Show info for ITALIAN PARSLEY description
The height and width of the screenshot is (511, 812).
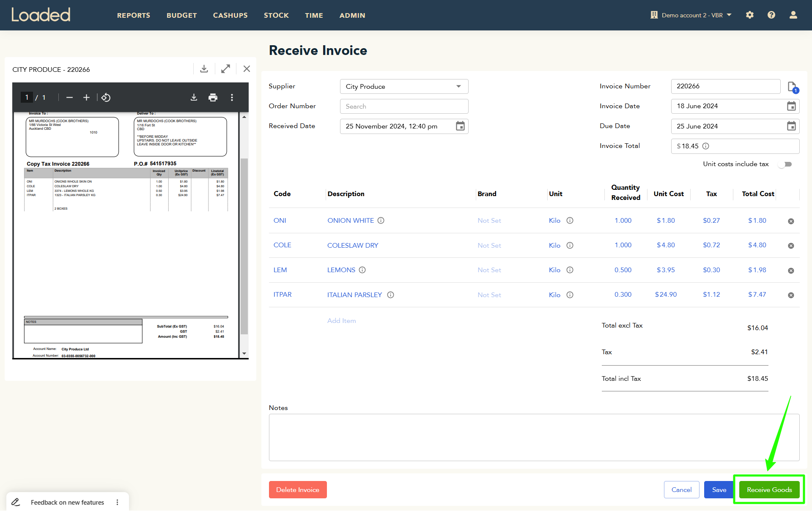[x=391, y=295]
